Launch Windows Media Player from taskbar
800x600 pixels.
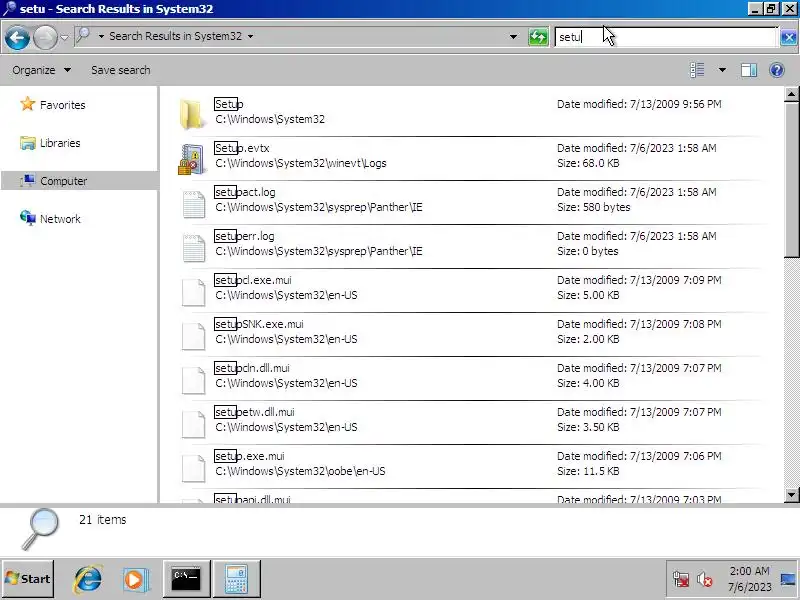click(135, 580)
